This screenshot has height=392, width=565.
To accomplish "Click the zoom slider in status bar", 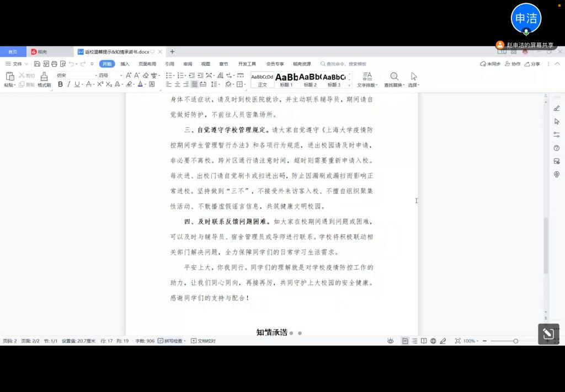I will (515, 341).
